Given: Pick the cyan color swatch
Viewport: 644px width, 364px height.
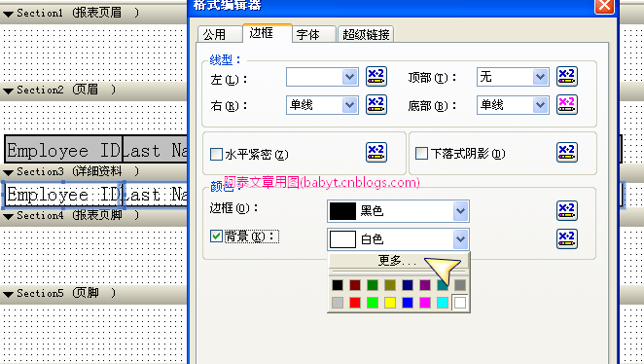Looking at the screenshot, I should tap(443, 303).
